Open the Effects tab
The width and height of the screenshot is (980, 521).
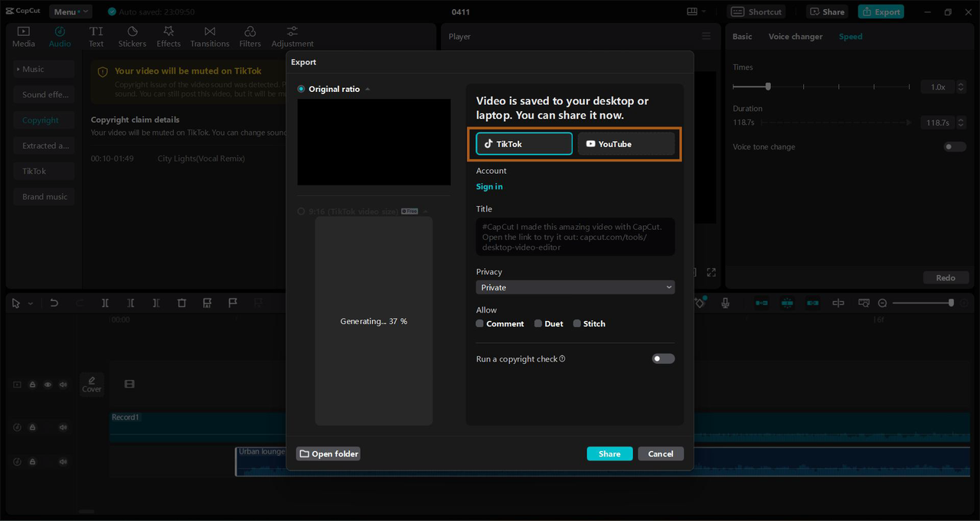point(168,37)
